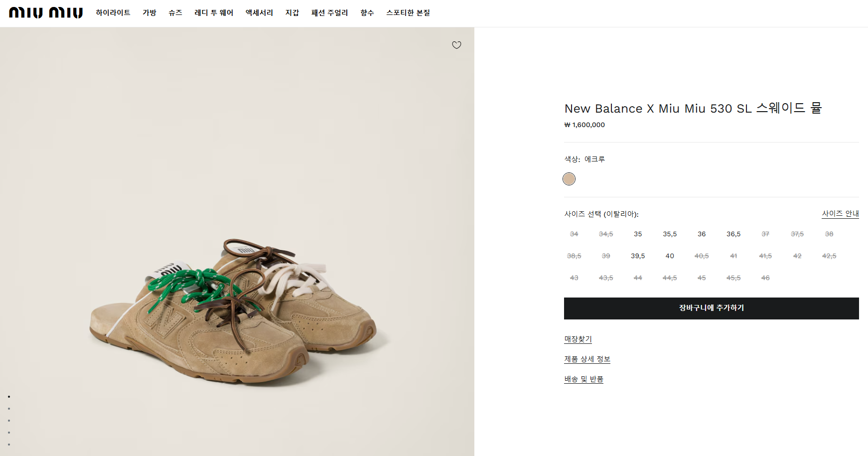Viewport: 868px width, 456px height.
Task: Click the sold-out size 34
Action: coord(574,234)
